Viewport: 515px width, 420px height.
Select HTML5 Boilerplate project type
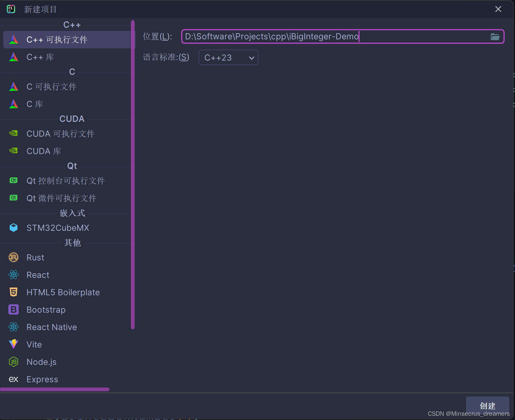coord(67,292)
